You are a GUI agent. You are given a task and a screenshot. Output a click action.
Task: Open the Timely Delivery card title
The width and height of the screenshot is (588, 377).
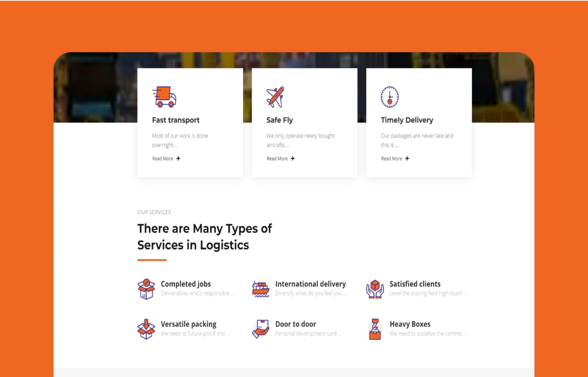point(407,120)
